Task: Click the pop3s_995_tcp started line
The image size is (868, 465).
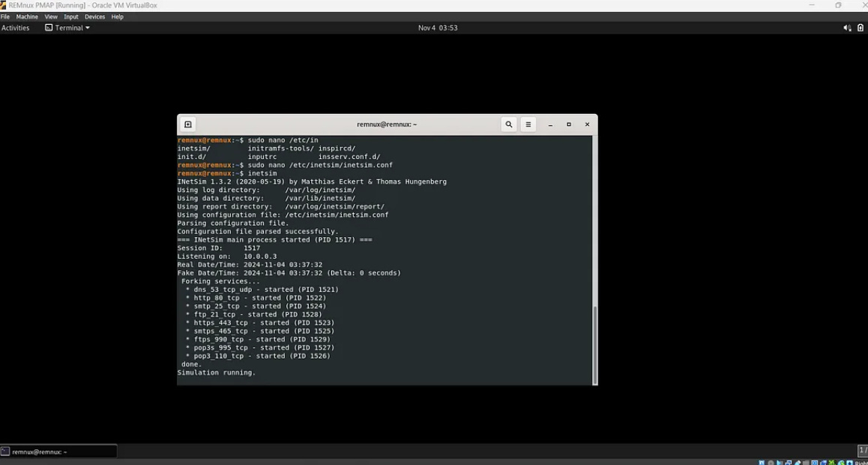Action: click(260, 348)
